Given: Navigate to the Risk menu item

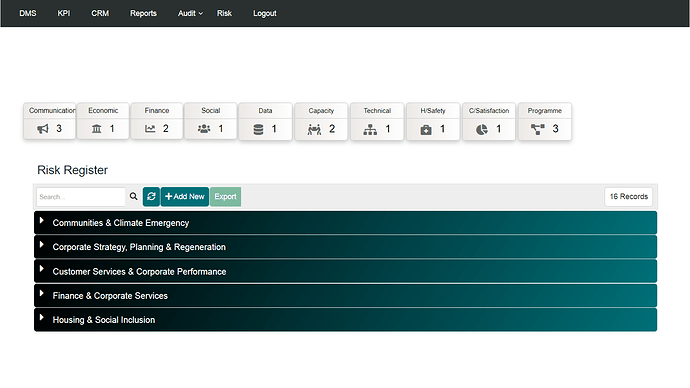Looking at the screenshot, I should pyautogui.click(x=224, y=13).
